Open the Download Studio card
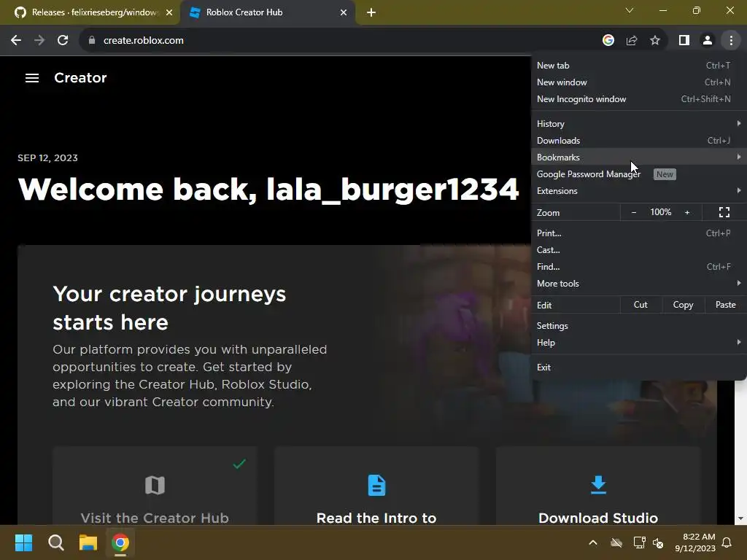 click(598, 486)
